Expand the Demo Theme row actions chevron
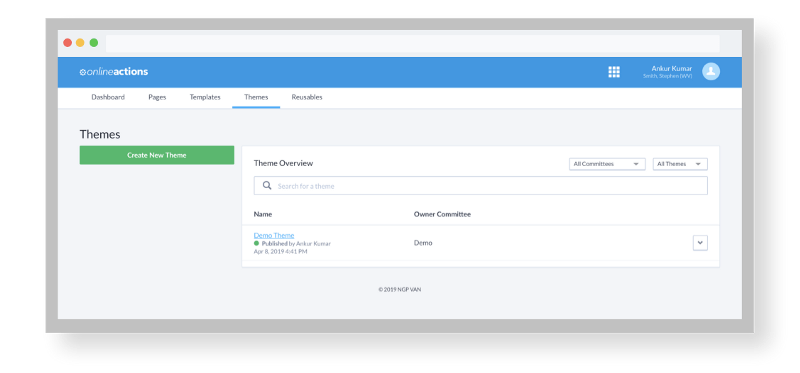The width and height of the screenshot is (800, 373). 700,243
